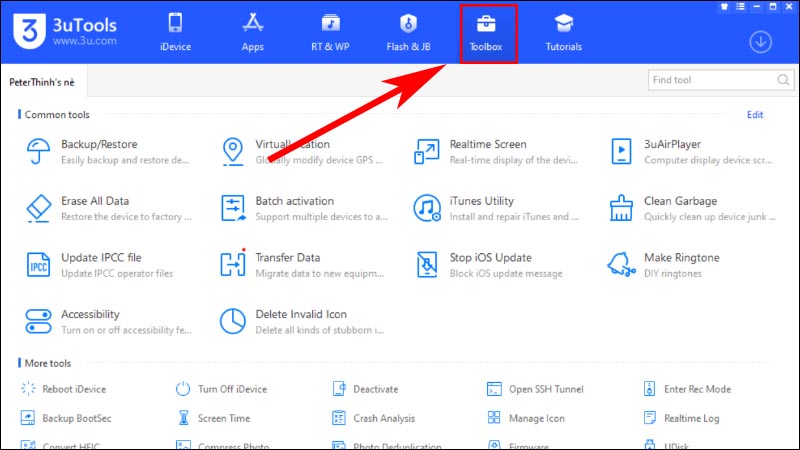The image size is (800, 450).
Task: Click the Backup BootSec icon
Action: pyautogui.click(x=28, y=418)
